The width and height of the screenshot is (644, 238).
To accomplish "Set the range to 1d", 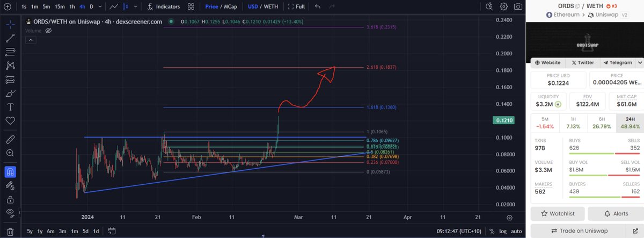I will coord(96,231).
